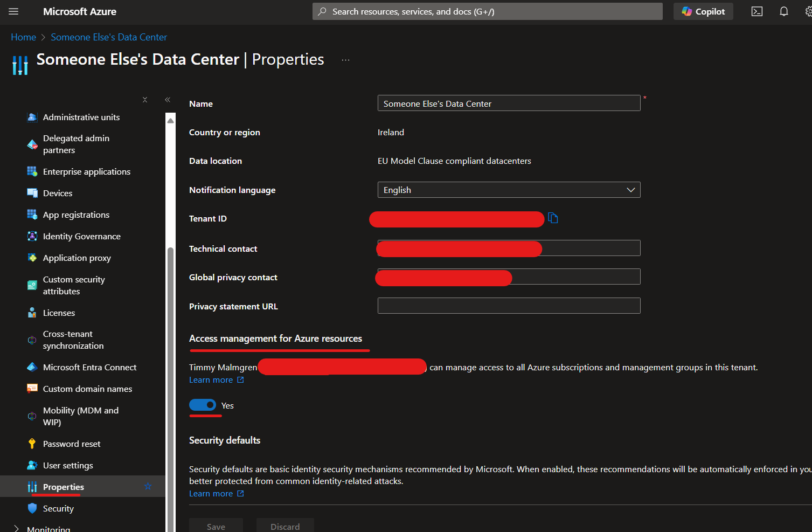Copy Tenant ID to clipboard
812x532 pixels.
553,218
